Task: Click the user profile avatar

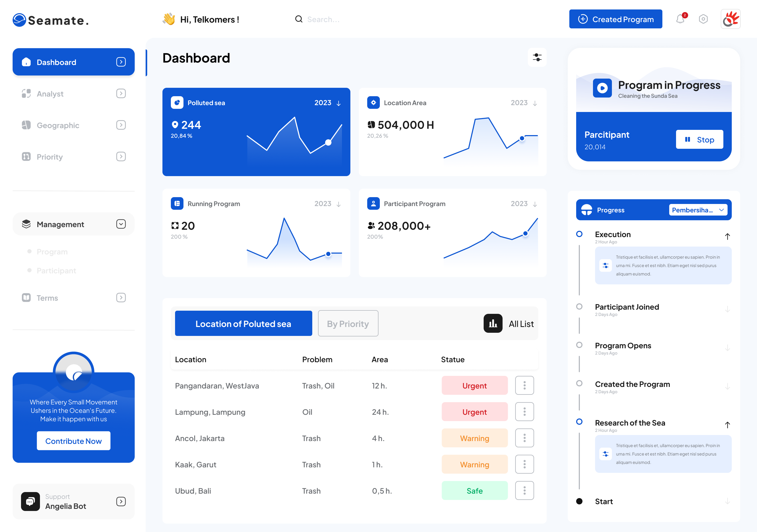Action: pos(731,19)
